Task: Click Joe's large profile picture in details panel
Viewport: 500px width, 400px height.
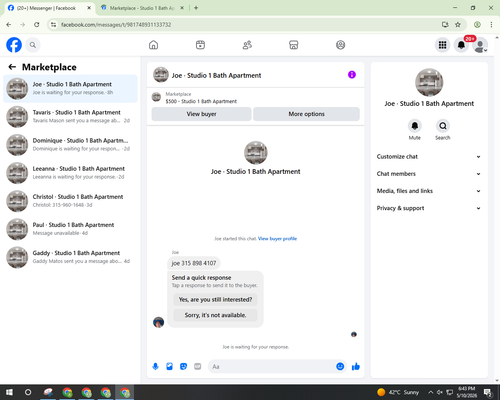Action: tap(429, 82)
